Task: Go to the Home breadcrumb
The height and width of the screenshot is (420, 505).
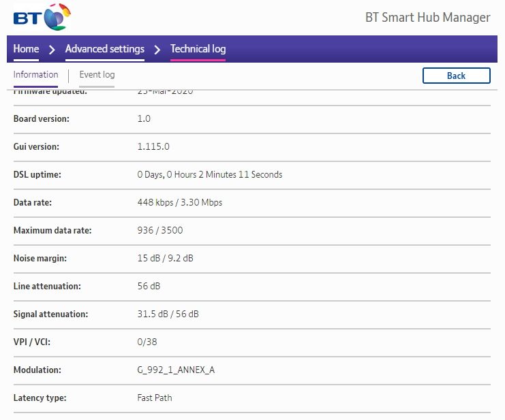Action: (x=26, y=49)
